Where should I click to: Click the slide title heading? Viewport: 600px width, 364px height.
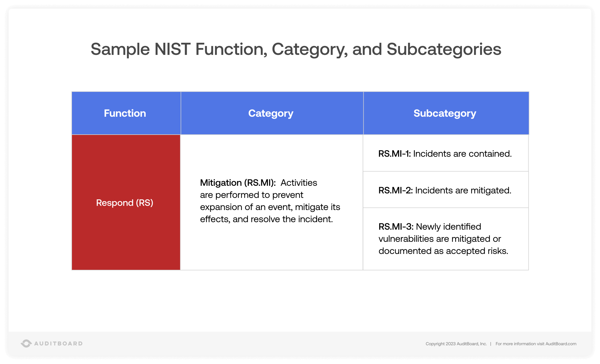[296, 49]
